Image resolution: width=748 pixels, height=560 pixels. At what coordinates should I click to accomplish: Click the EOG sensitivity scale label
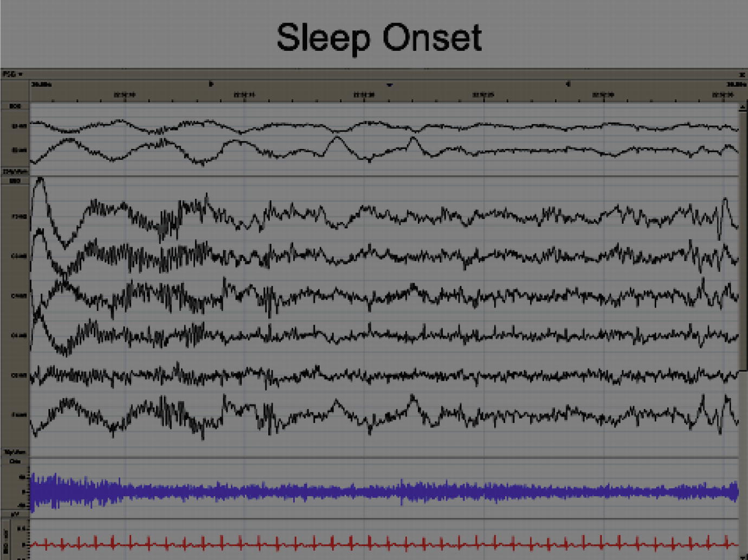click(15, 171)
